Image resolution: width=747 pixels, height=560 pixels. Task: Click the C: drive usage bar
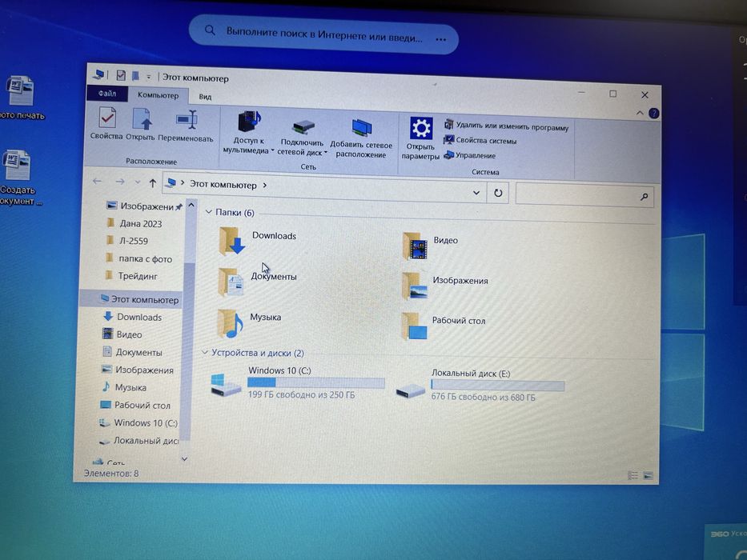316,382
